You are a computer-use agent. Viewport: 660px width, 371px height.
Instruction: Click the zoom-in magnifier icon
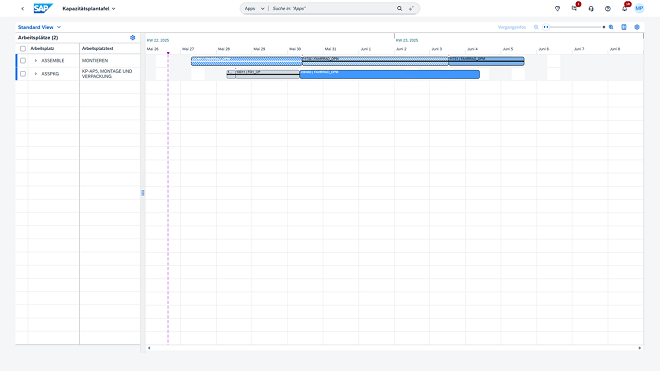[611, 27]
